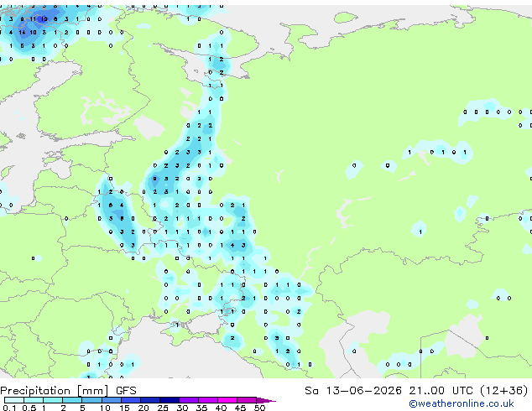Viewport: 532px width, 411px height.
Task: Select the 15–20 mm legend color swatch
Action: tap(131, 400)
